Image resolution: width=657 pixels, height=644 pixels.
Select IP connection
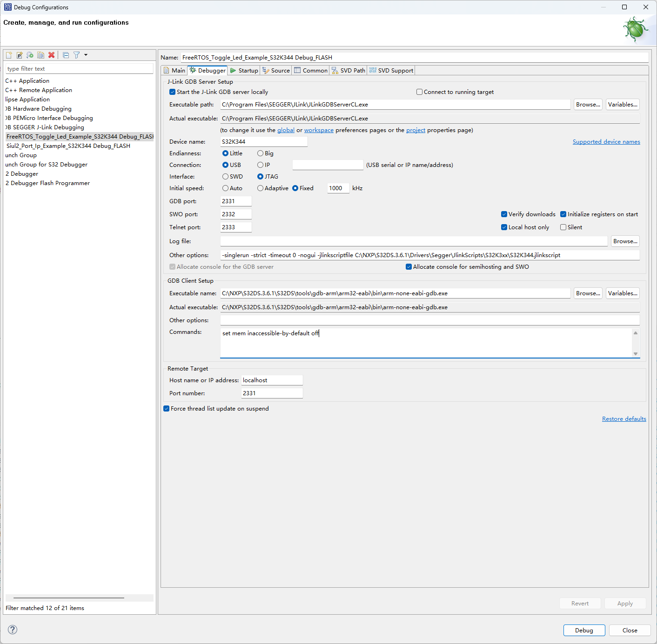point(261,165)
